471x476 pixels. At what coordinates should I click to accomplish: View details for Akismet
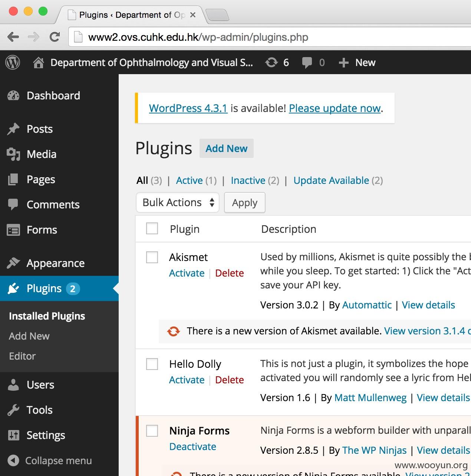click(428, 305)
